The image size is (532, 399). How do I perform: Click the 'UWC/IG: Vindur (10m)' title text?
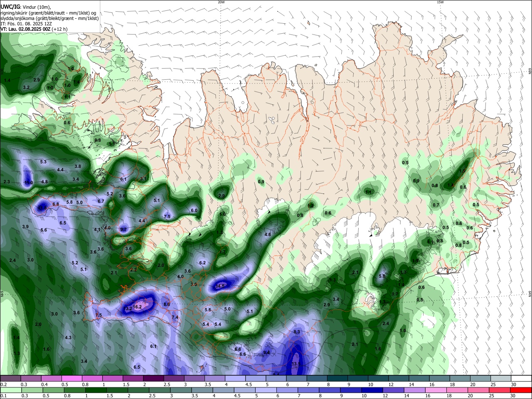tap(26, 7)
